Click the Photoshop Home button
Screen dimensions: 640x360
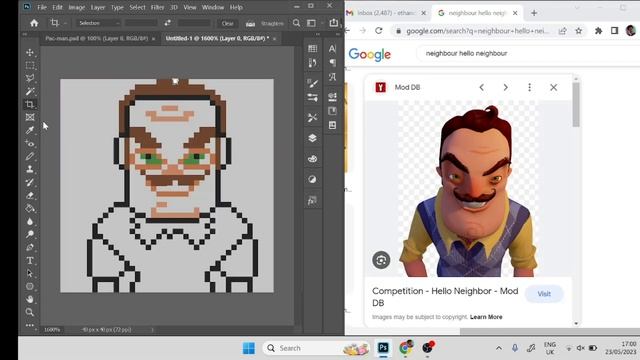tap(34, 23)
